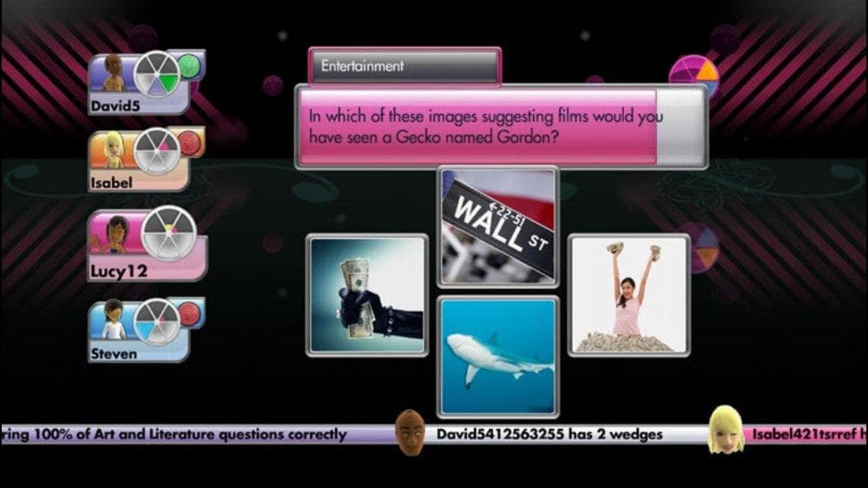
Task: Select Steven's avatar in the player list
Action: [113, 320]
